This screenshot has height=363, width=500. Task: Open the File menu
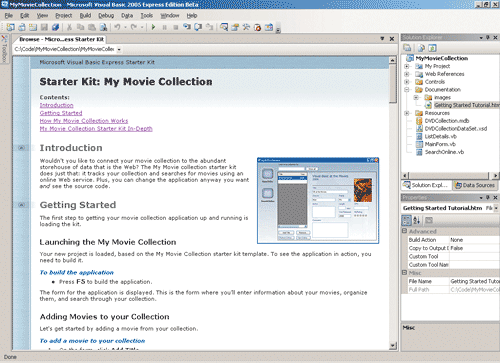tap(9, 15)
